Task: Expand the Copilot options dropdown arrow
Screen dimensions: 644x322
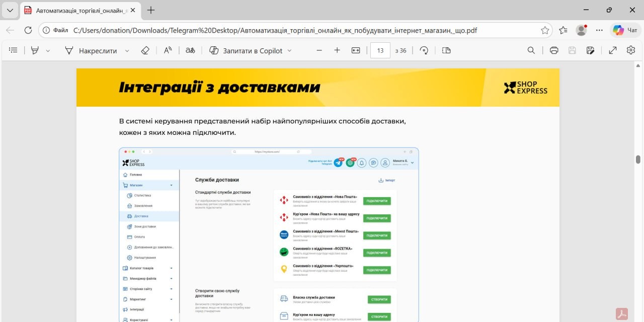Action: [289, 51]
